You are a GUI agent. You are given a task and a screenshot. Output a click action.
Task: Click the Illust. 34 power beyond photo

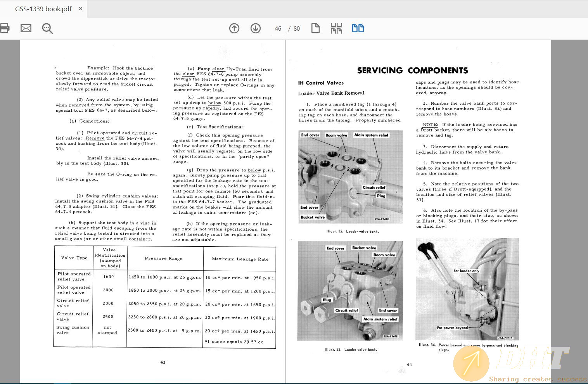pyautogui.click(x=467, y=289)
